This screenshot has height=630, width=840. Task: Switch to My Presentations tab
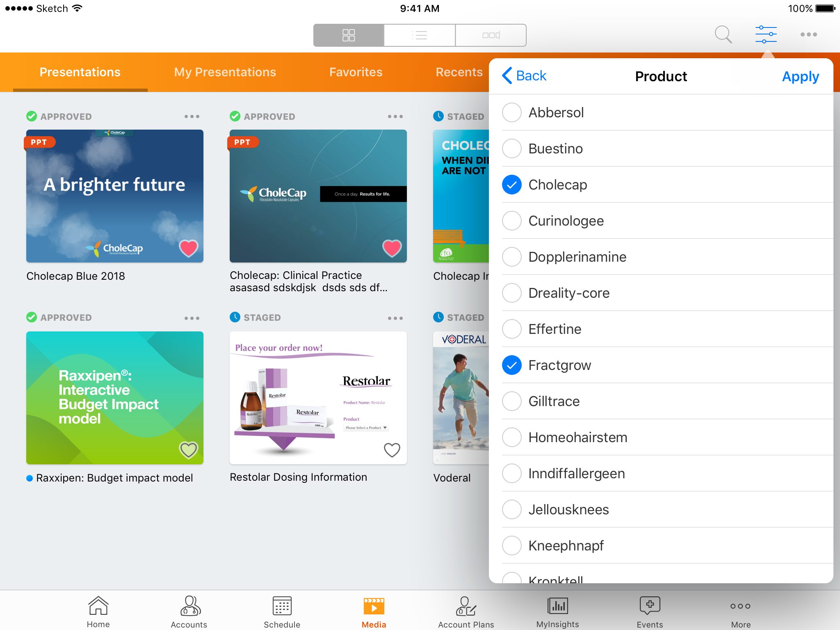225,72
